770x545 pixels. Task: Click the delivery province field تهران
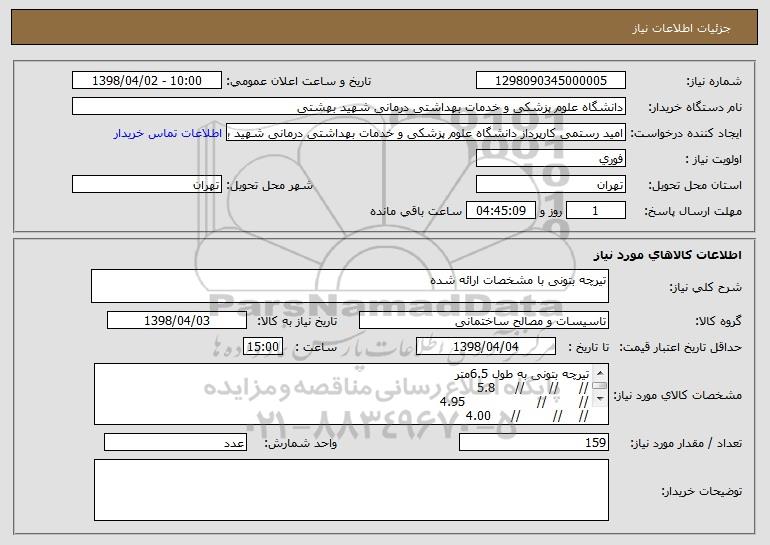[x=550, y=184]
